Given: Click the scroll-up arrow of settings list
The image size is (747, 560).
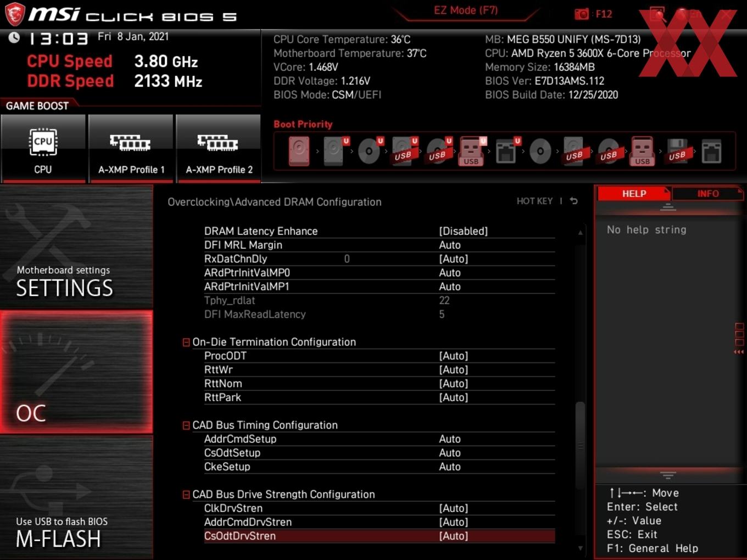Looking at the screenshot, I should pos(580,233).
